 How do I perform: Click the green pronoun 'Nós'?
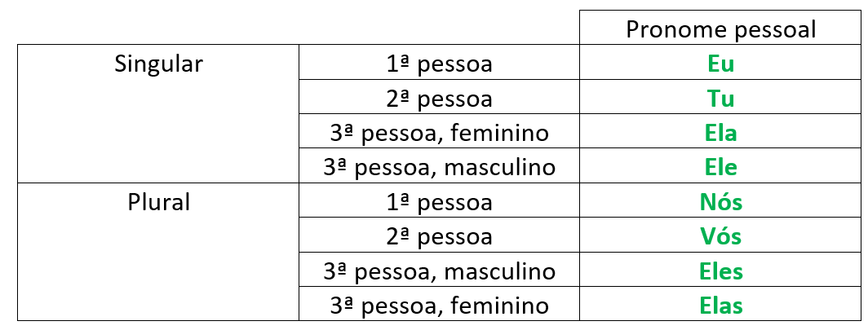pos(721,202)
